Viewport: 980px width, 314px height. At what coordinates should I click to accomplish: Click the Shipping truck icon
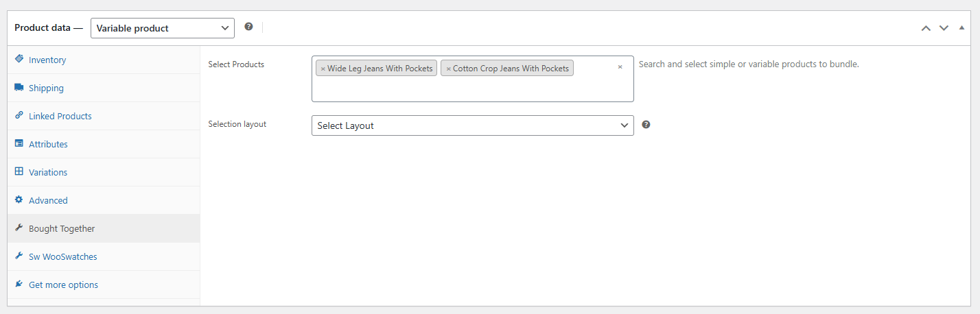pos(19,88)
